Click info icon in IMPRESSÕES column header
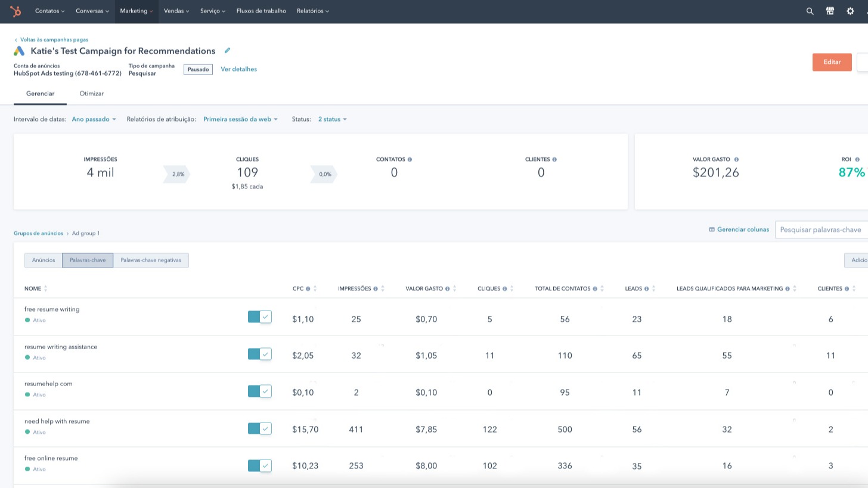Viewport: 868px width, 488px height. [376, 288]
